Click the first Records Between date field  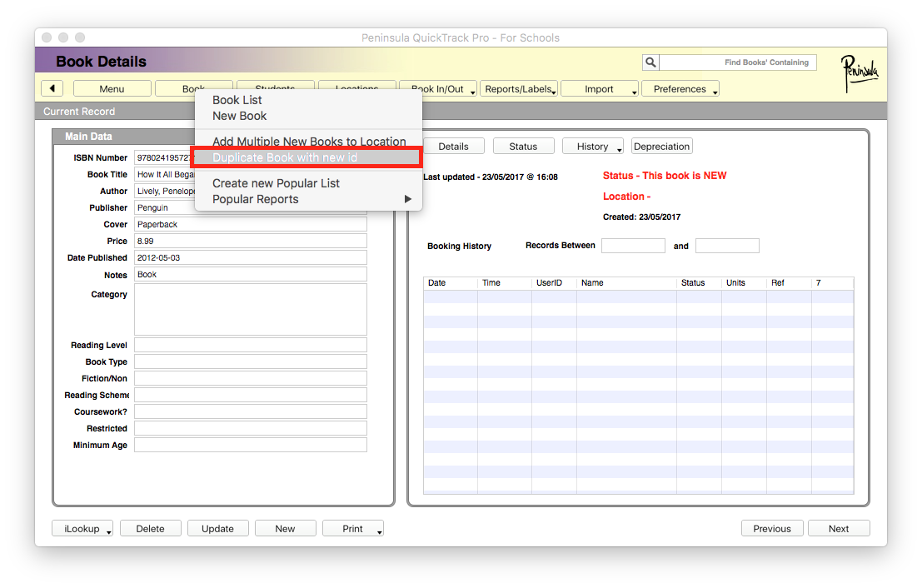pyautogui.click(x=633, y=246)
